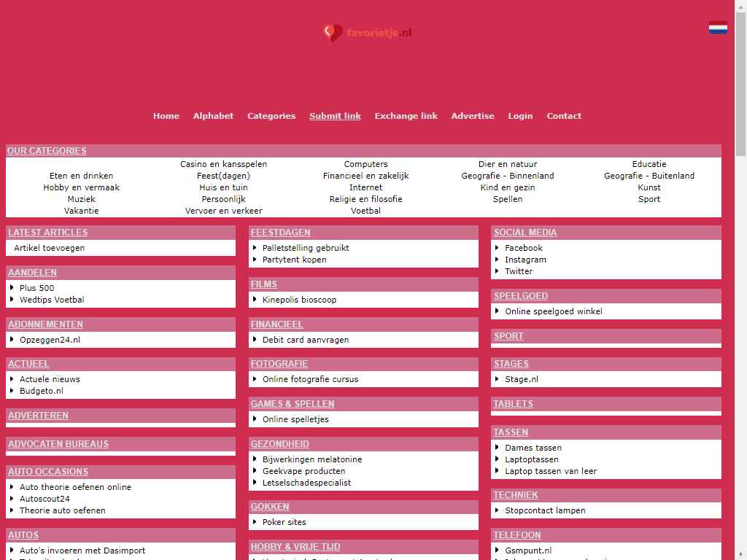
Task: Click the arrow bullet beside Poker sites
Action: click(x=255, y=522)
